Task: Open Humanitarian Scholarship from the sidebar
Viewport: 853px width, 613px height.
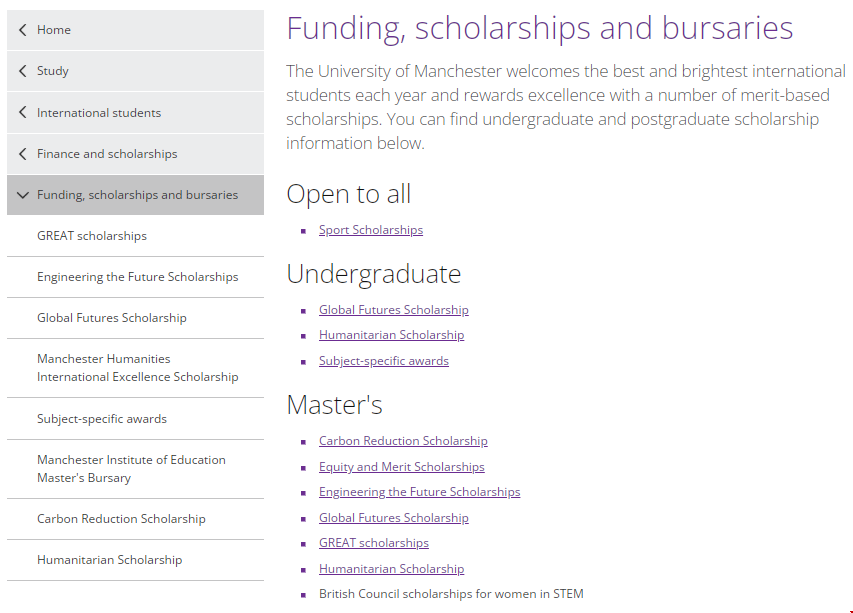Action: (x=109, y=560)
